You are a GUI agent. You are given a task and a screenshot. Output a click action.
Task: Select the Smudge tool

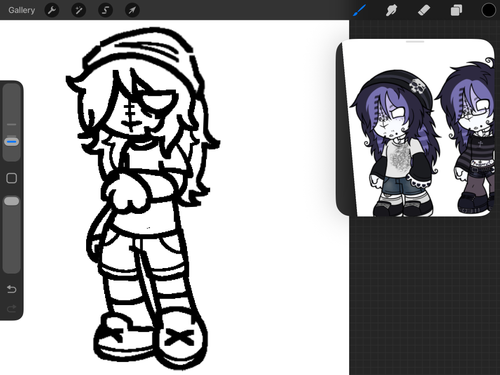tap(392, 10)
